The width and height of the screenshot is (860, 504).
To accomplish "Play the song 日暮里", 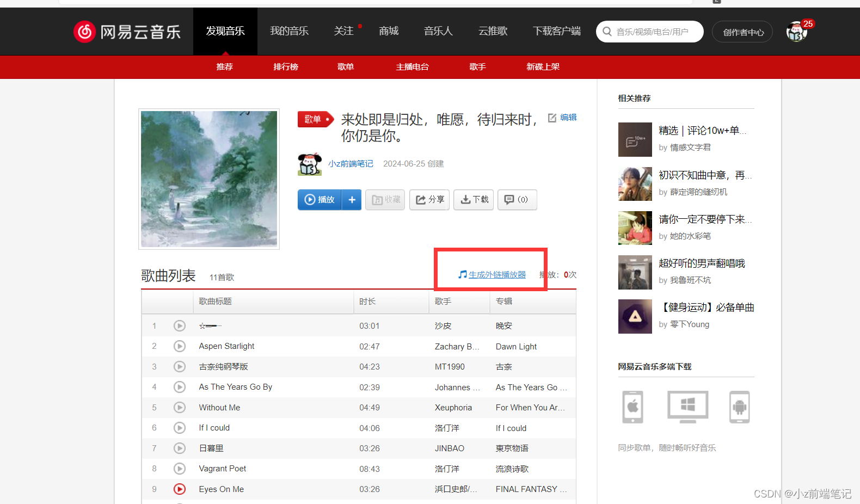I will pyautogui.click(x=180, y=448).
